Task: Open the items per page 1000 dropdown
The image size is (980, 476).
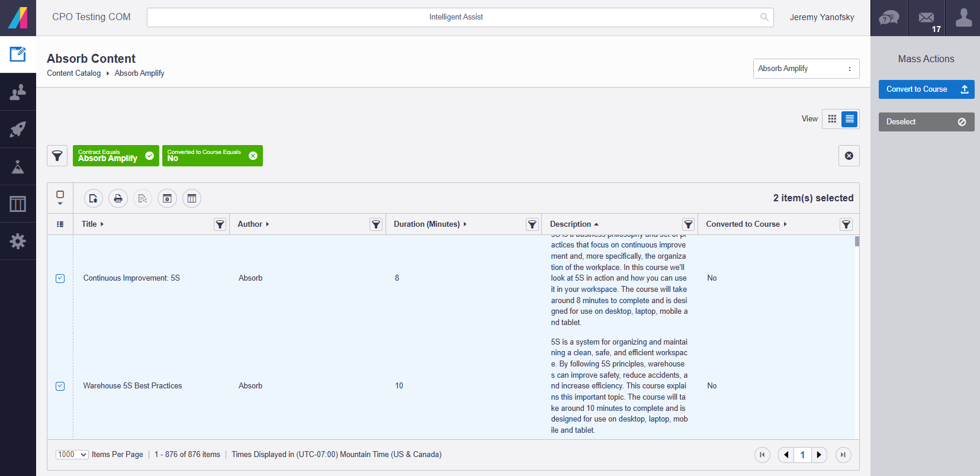Action: click(x=72, y=455)
